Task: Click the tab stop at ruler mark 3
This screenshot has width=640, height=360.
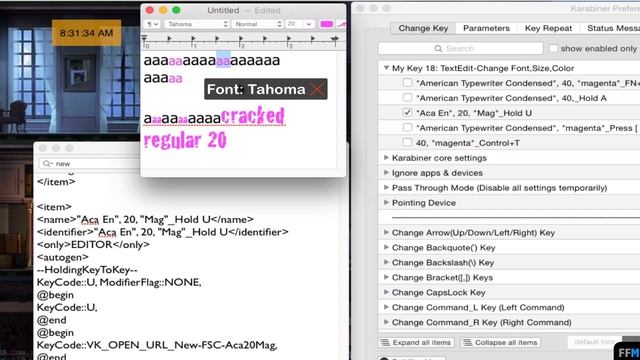Action: [x=289, y=39]
